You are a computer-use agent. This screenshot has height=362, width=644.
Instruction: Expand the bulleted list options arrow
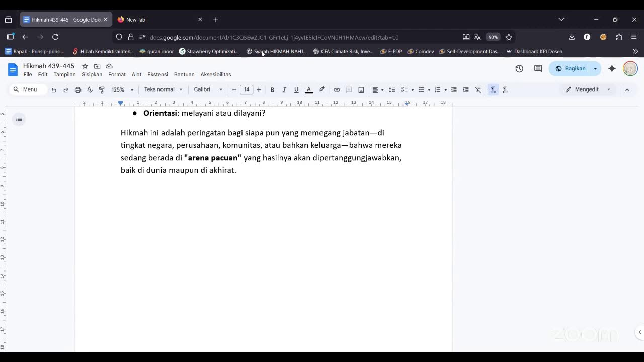click(429, 89)
